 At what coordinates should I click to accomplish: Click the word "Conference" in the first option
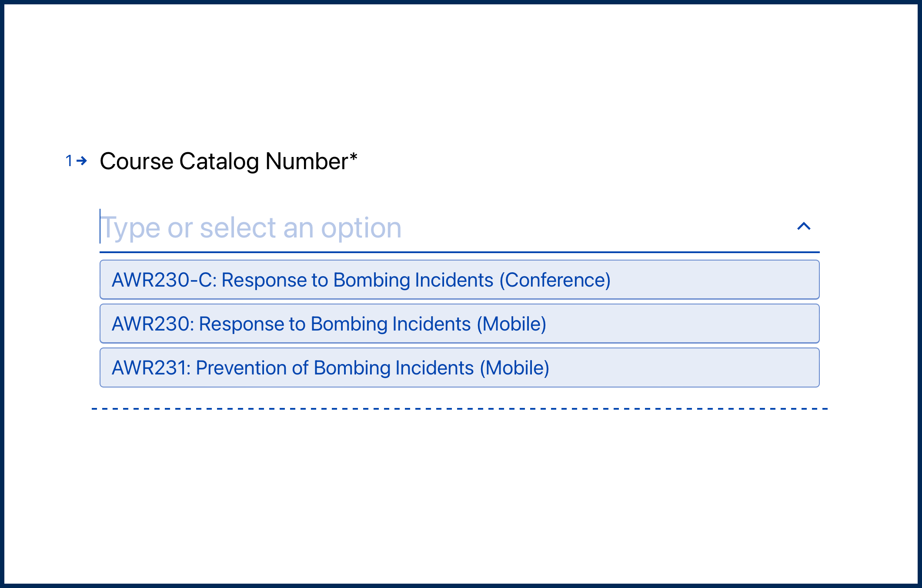click(555, 280)
